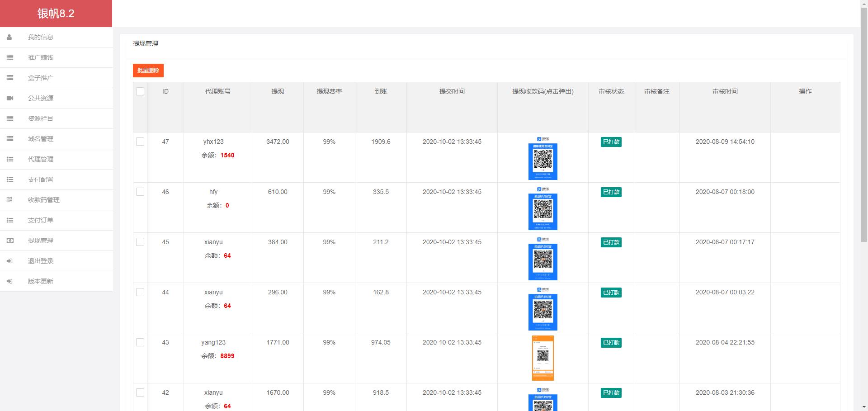Click the 域名管理 icon in sidebar
This screenshot has height=411, width=868.
pos(9,139)
